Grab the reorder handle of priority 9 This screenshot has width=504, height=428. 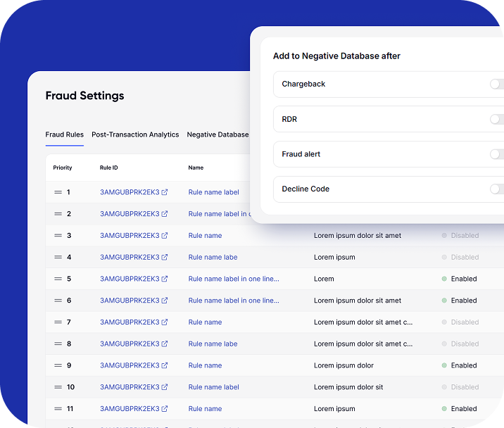point(58,365)
